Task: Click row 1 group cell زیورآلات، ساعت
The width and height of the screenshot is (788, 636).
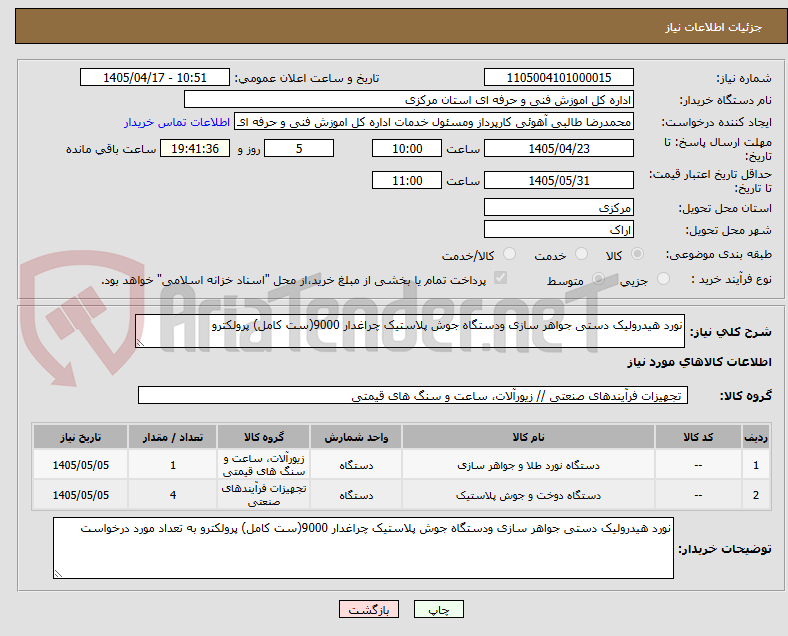Action: pyautogui.click(x=263, y=465)
